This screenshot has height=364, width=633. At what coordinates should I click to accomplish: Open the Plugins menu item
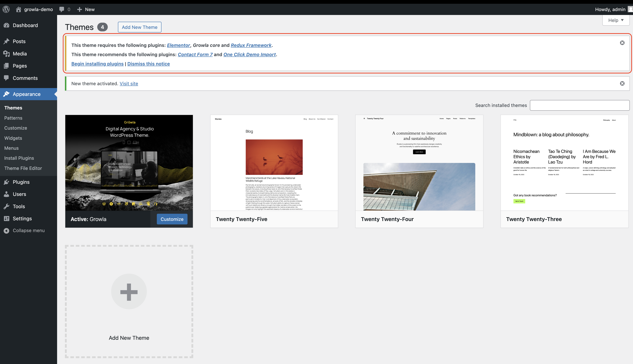[x=29, y=182]
